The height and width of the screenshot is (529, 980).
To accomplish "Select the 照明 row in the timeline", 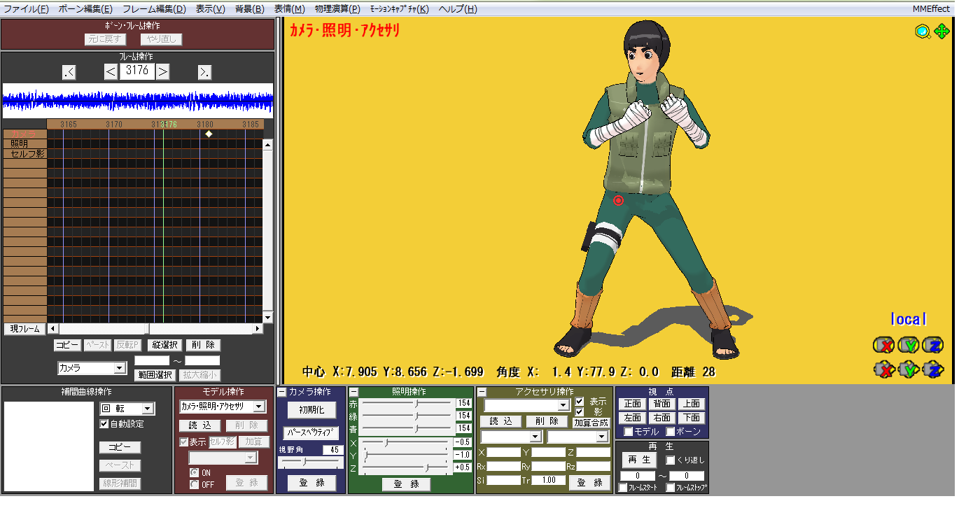I will [24, 143].
